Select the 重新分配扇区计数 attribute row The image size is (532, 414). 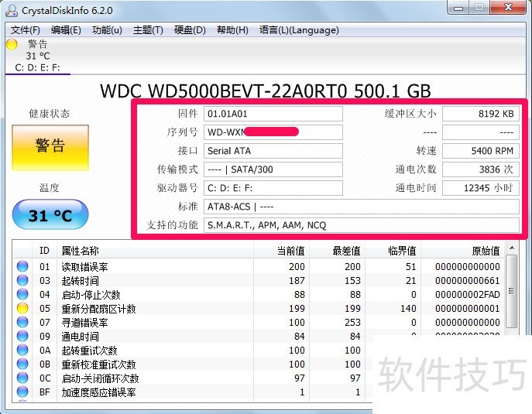[259, 308]
